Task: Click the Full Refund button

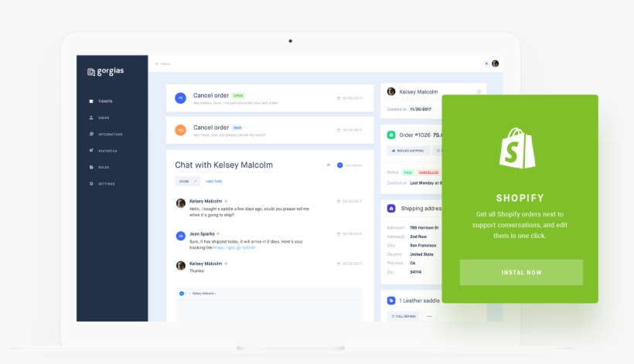Action: (x=404, y=316)
